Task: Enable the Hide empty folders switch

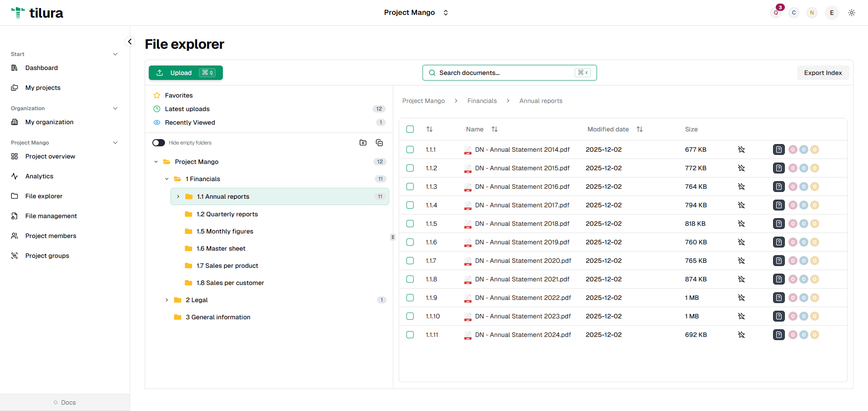Action: 158,142
